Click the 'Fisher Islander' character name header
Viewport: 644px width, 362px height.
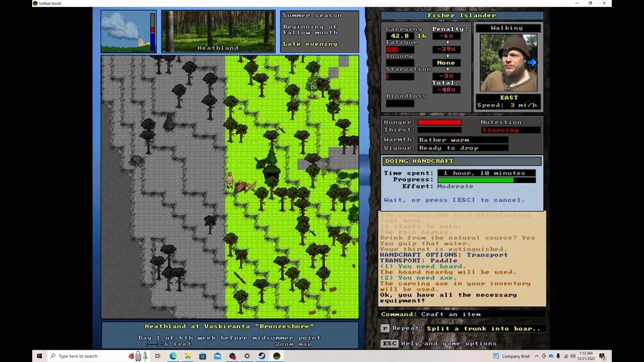[x=462, y=16]
